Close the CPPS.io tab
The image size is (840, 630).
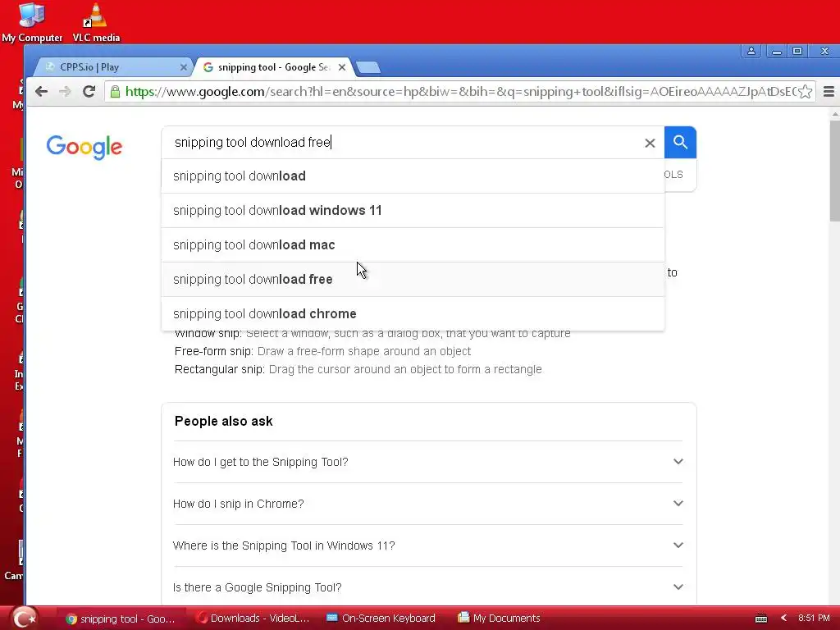(x=183, y=67)
